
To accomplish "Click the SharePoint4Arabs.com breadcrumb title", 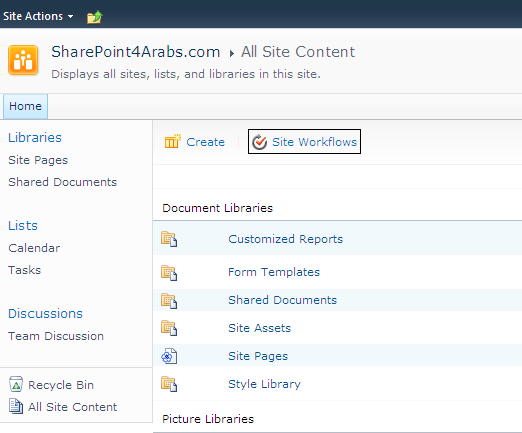I will pyautogui.click(x=136, y=52).
